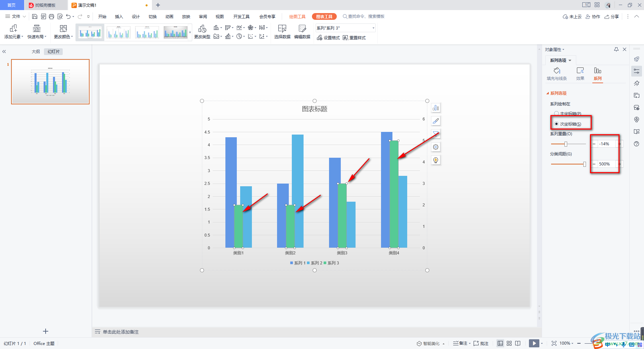Click the help question mark sidebar icon
The height and width of the screenshot is (349, 644).
[x=637, y=144]
